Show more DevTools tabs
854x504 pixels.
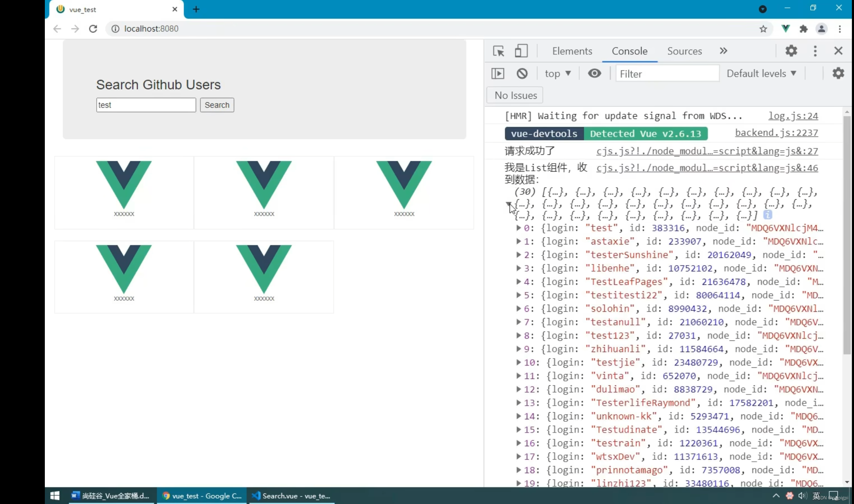[723, 51]
